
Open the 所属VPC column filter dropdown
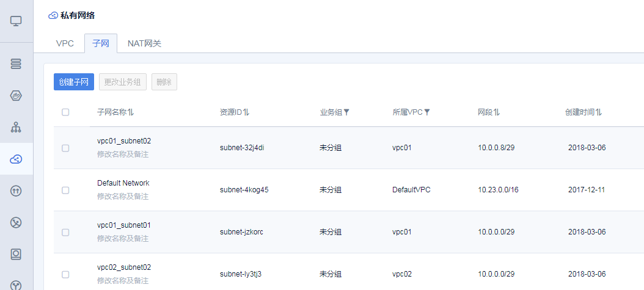click(427, 112)
